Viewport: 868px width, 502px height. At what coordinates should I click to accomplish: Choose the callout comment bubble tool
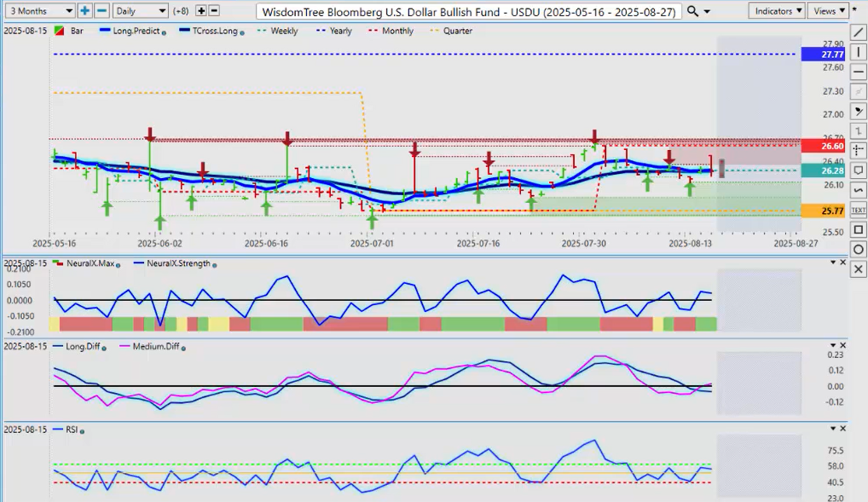[x=859, y=170]
